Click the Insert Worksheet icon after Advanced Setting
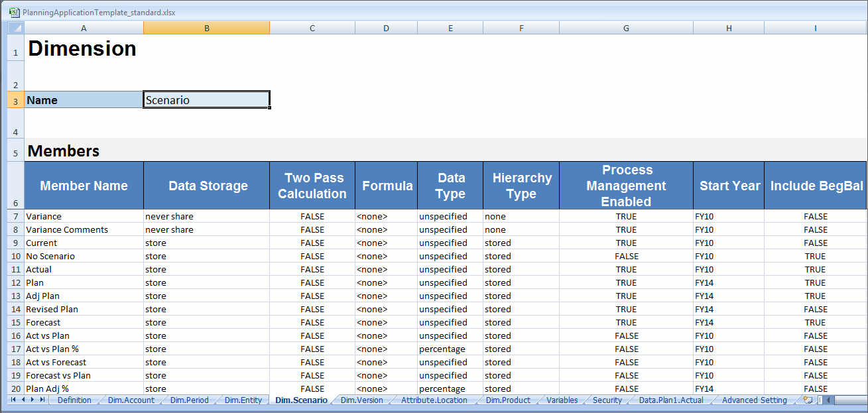 (x=807, y=400)
